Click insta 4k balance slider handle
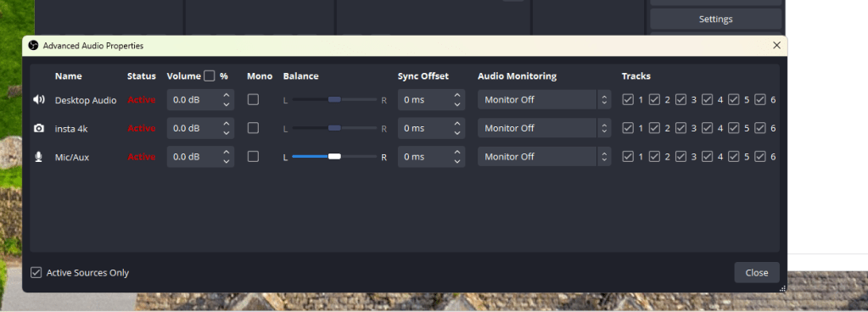The height and width of the screenshot is (312, 868). coord(334,128)
